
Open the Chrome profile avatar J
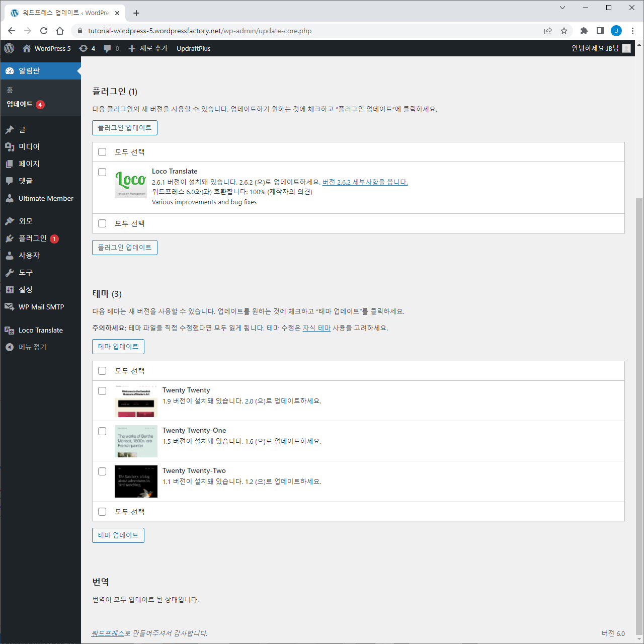(616, 31)
